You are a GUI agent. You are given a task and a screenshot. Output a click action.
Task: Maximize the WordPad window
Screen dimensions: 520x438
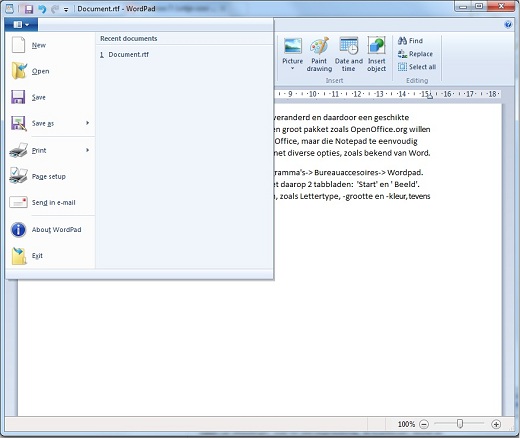479,6
